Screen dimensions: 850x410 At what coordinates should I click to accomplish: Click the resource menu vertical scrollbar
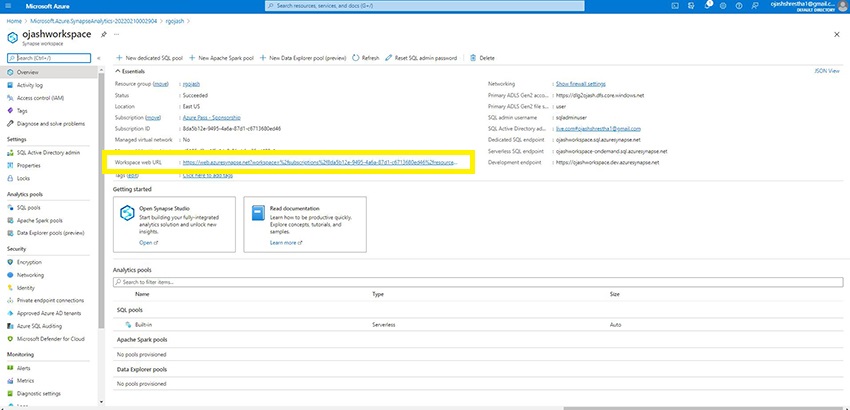(x=101, y=201)
